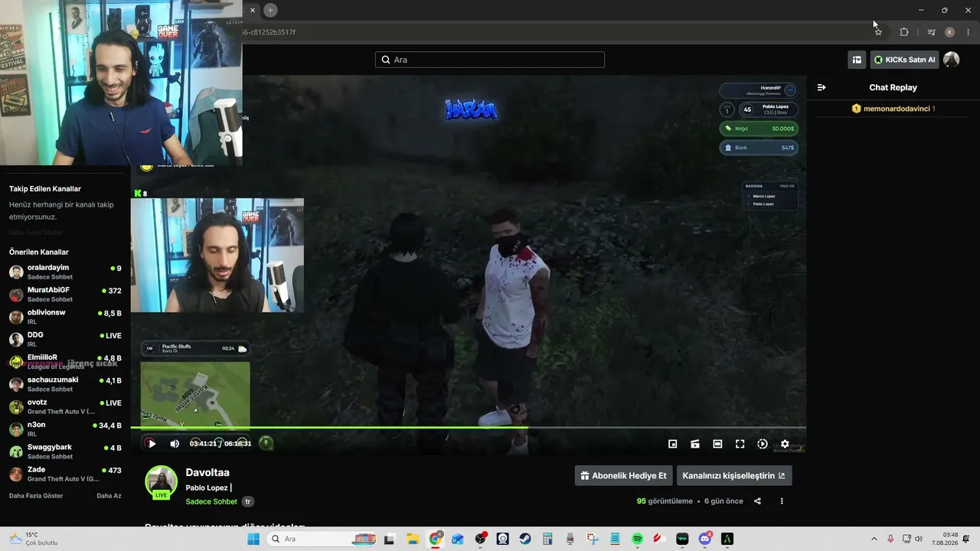Open File Explorer from the taskbar
980x551 pixels.
[x=412, y=539]
